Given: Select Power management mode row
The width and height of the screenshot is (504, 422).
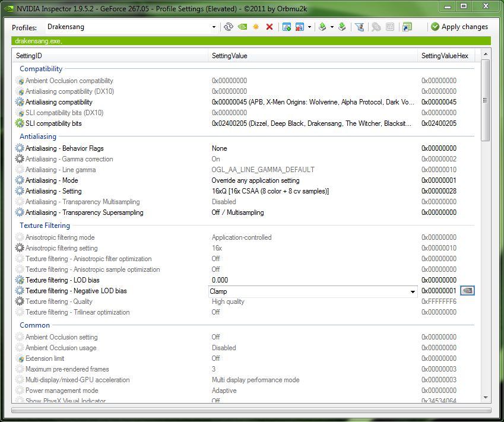Looking at the screenshot, I should pyautogui.click(x=245, y=391).
